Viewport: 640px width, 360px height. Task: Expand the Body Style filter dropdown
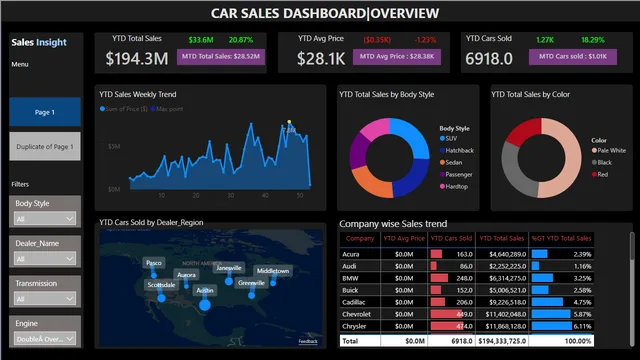point(45,219)
